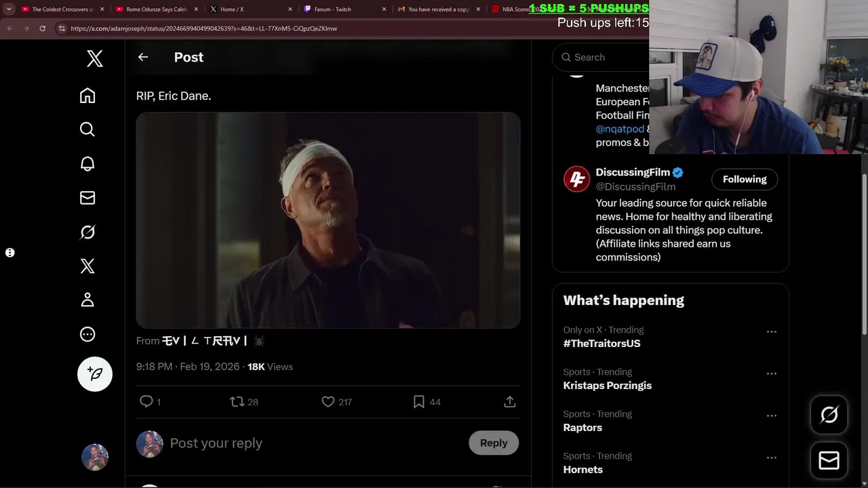
Task: Click the blue Reply button
Action: coord(494,443)
